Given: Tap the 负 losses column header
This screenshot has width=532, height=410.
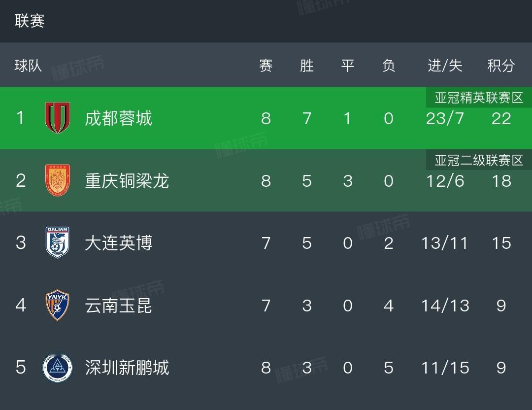Looking at the screenshot, I should [x=388, y=65].
